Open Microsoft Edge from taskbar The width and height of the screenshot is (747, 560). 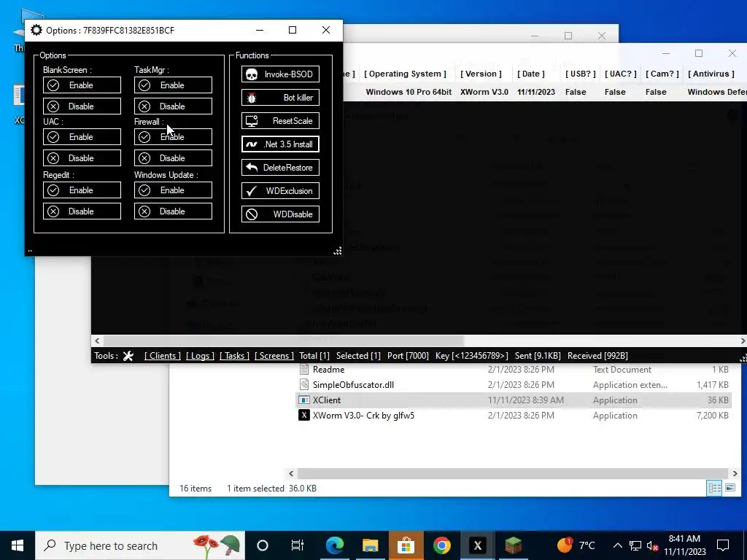pos(334,545)
